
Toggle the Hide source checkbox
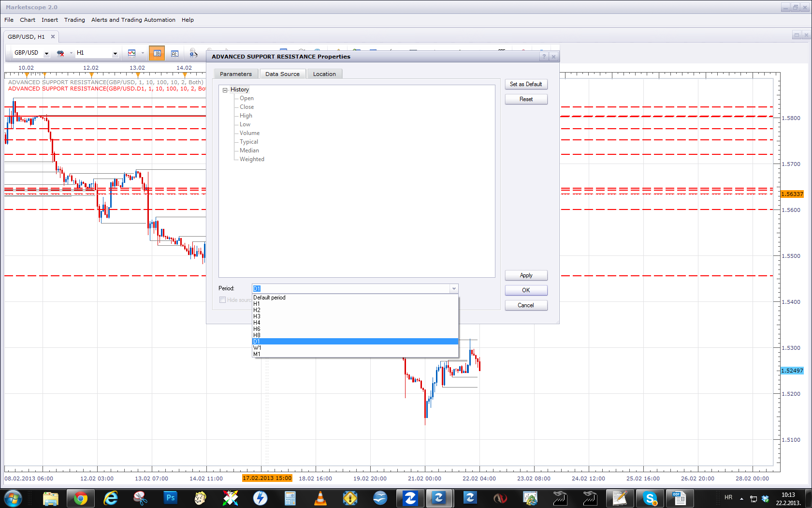222,300
